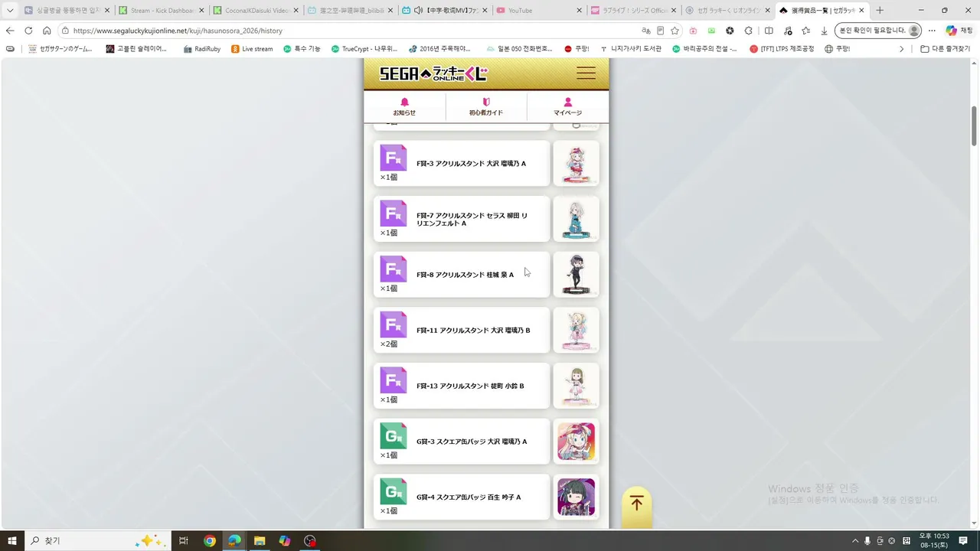This screenshot has width=980, height=551.
Task: Select the F賞-3 アクリルスタンド 大沢 瑠璃乃 A text
Action: (x=471, y=164)
